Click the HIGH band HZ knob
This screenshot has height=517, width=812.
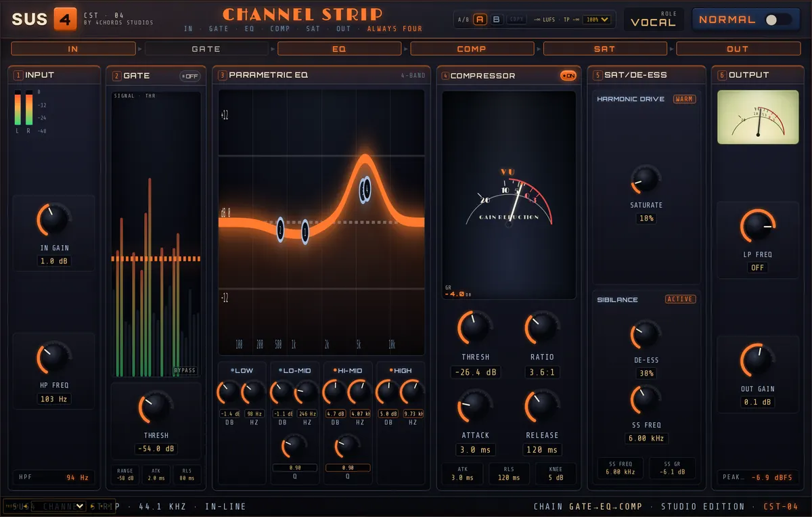pyautogui.click(x=412, y=392)
